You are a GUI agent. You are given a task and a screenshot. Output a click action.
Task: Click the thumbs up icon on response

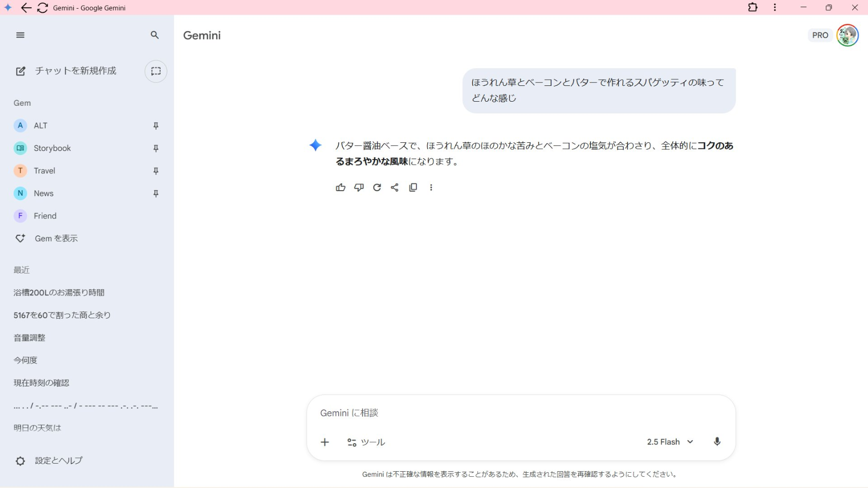pos(341,188)
